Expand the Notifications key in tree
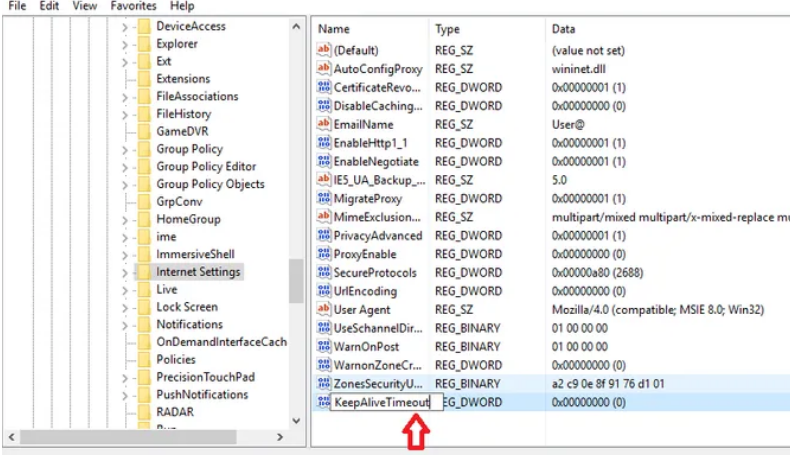This screenshot has height=455, width=790. 125,325
